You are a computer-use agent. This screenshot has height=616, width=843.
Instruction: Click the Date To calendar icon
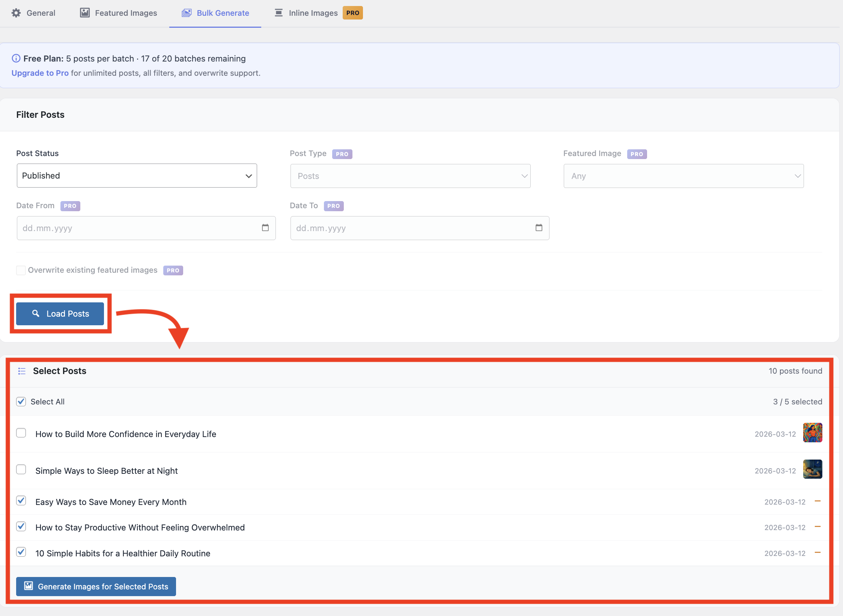[539, 228]
